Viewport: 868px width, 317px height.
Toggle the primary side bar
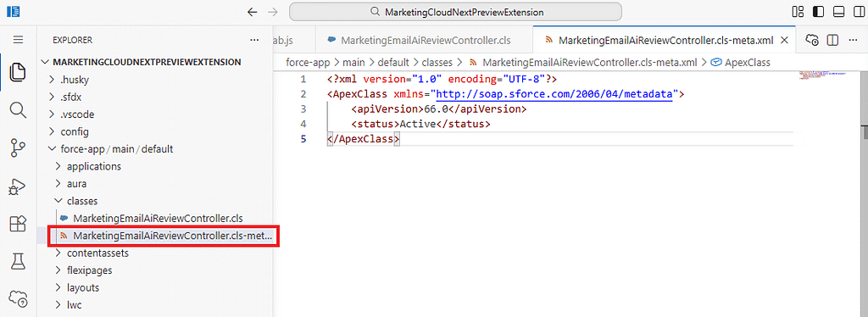tap(818, 12)
